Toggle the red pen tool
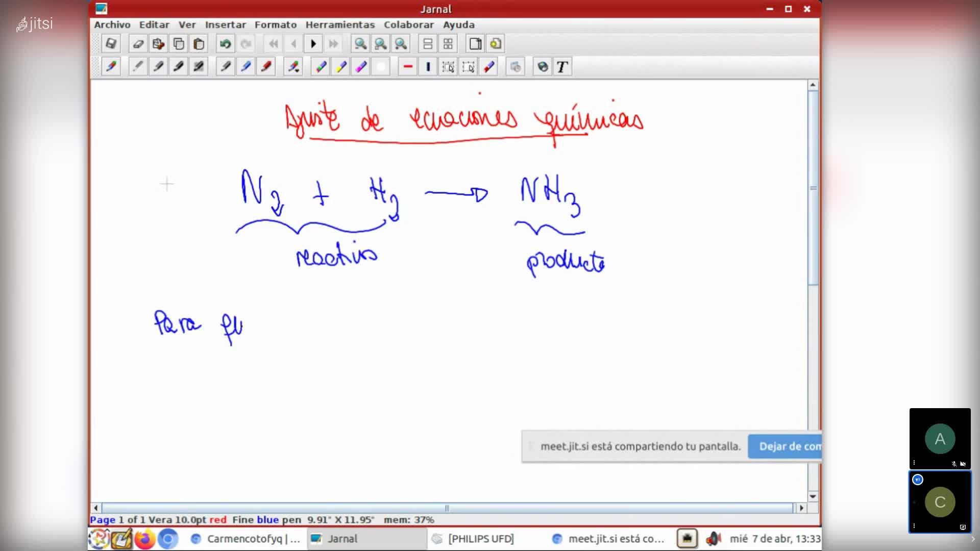The width and height of the screenshot is (980, 551). pos(266,67)
